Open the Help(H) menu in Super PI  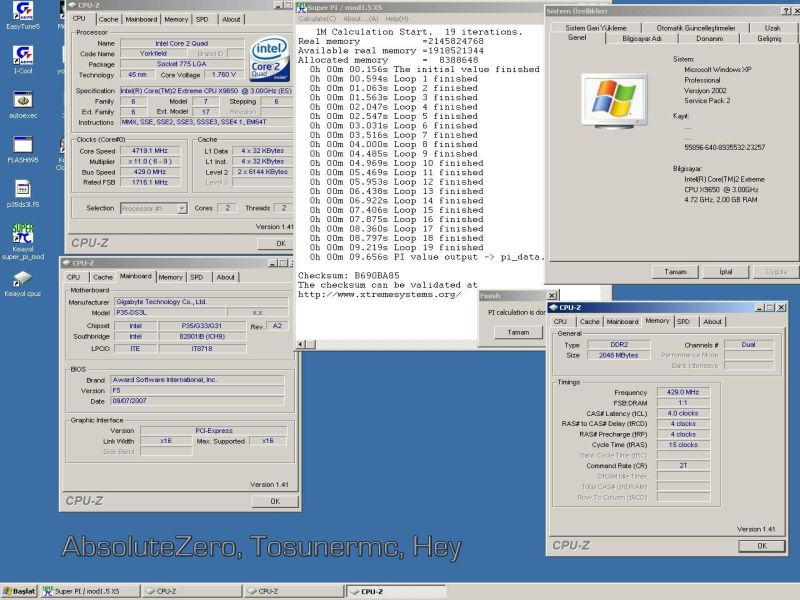[397, 19]
